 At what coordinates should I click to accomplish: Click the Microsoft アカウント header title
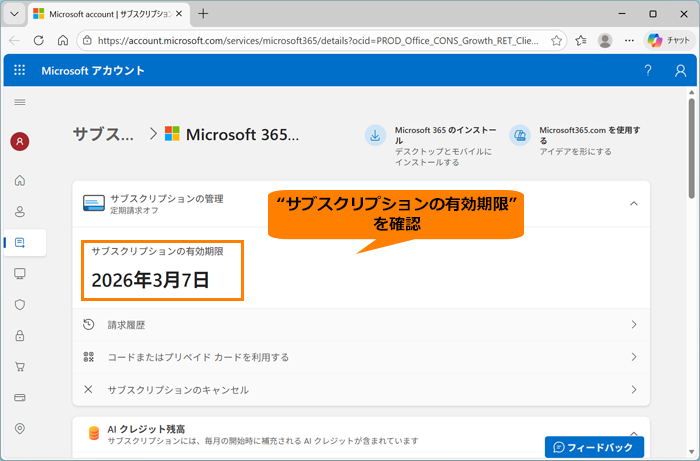(x=93, y=71)
